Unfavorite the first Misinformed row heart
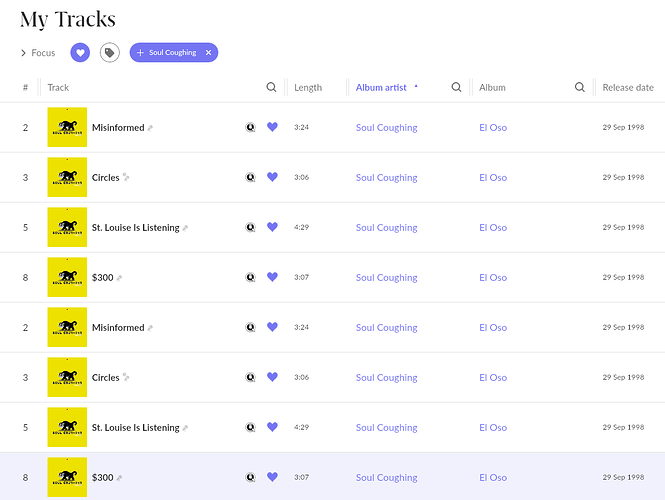665x500 pixels. pos(272,127)
